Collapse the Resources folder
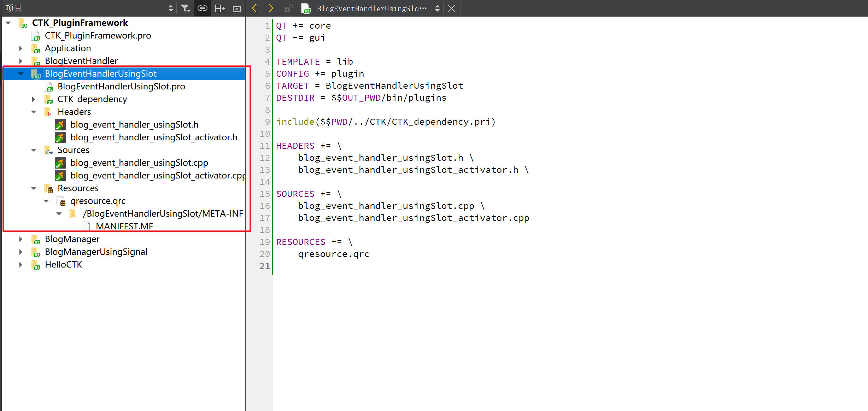The width and height of the screenshot is (868, 411). pos(34,188)
